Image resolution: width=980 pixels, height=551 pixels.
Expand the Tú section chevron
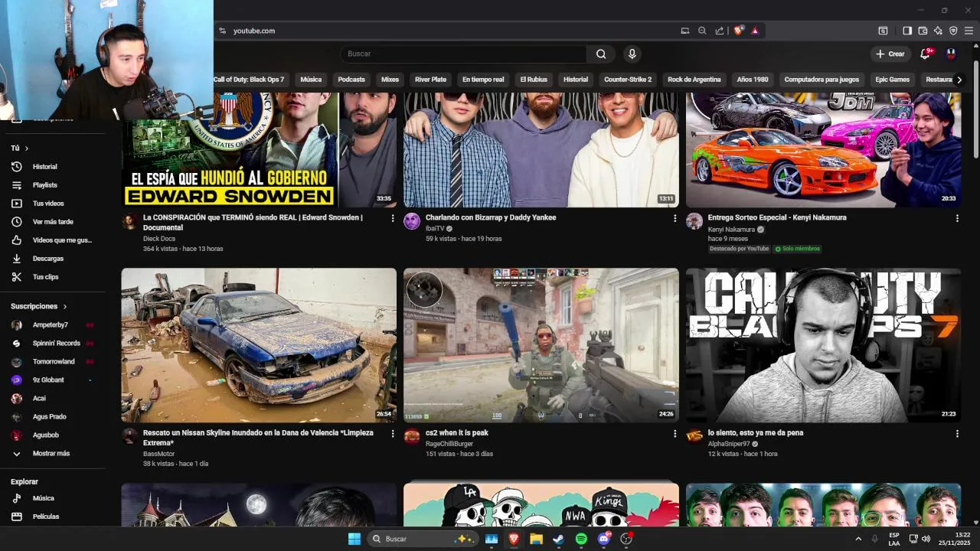[27, 148]
